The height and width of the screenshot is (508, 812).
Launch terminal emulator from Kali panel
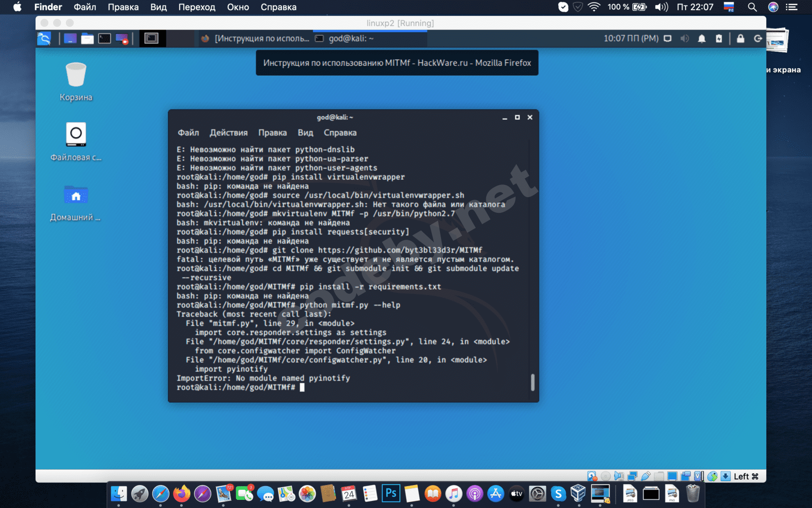105,39
